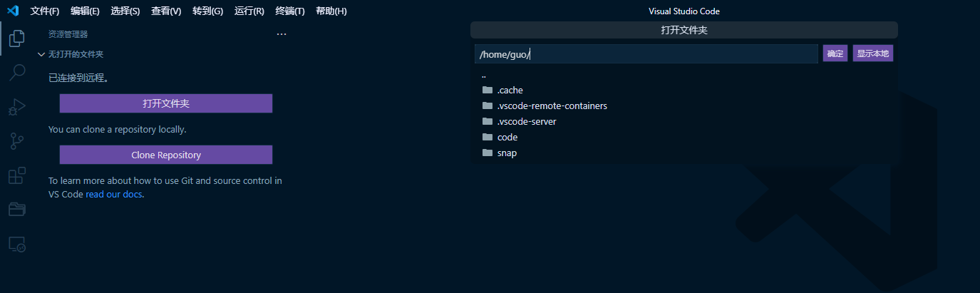The width and height of the screenshot is (980, 293).
Task: Click the 显示本地 button
Action: point(873,53)
